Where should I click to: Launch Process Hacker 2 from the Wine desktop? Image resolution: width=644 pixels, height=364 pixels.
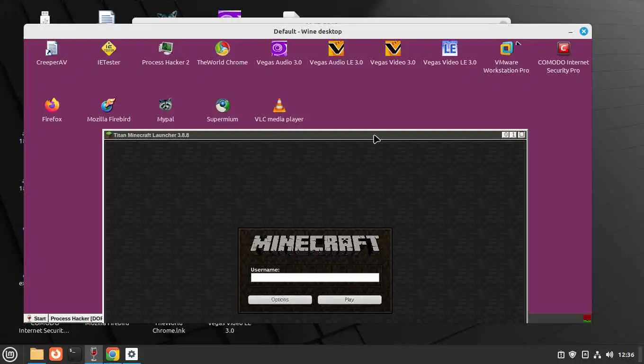(166, 48)
